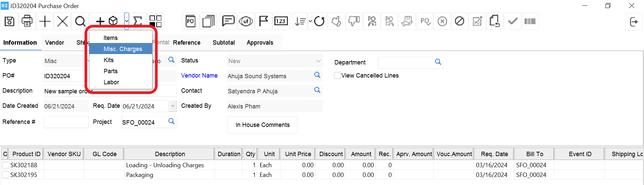Image resolution: width=644 pixels, height=185 pixels.
Task: Click into the Reference # field
Action: 66,122
